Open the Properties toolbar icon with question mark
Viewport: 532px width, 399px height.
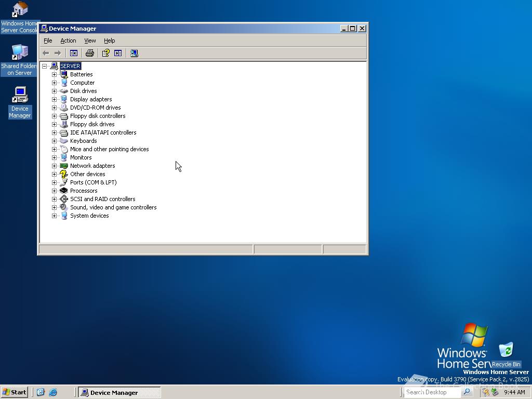pos(106,53)
